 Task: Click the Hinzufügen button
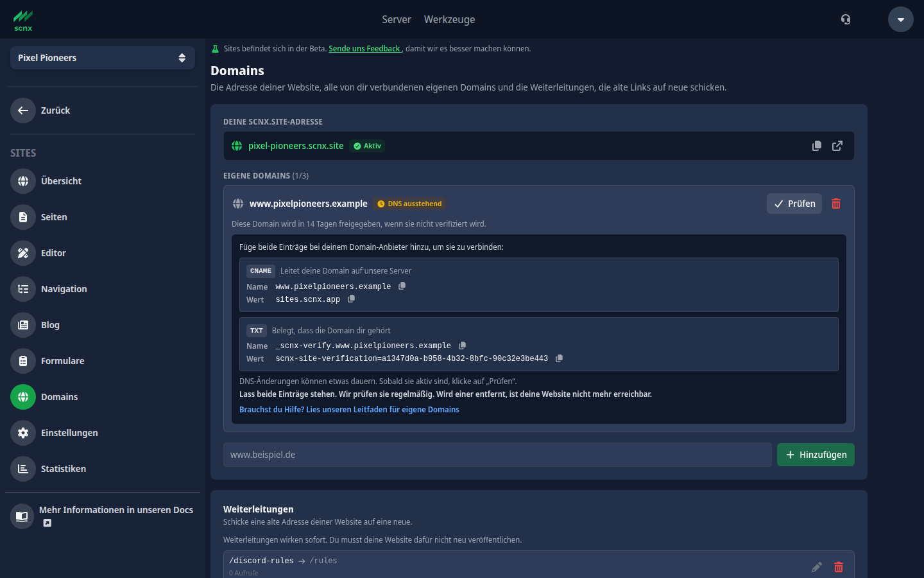pos(816,455)
